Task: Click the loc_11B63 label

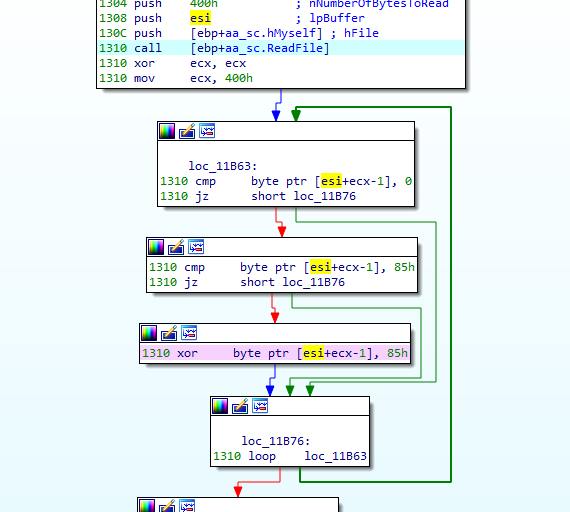Action: pyautogui.click(x=222, y=166)
